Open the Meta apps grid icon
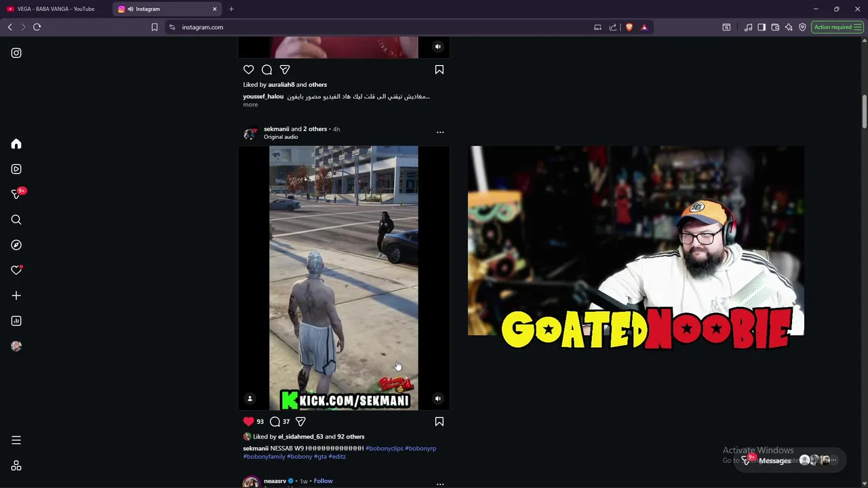Image resolution: width=868 pixels, height=488 pixels. tap(16, 466)
